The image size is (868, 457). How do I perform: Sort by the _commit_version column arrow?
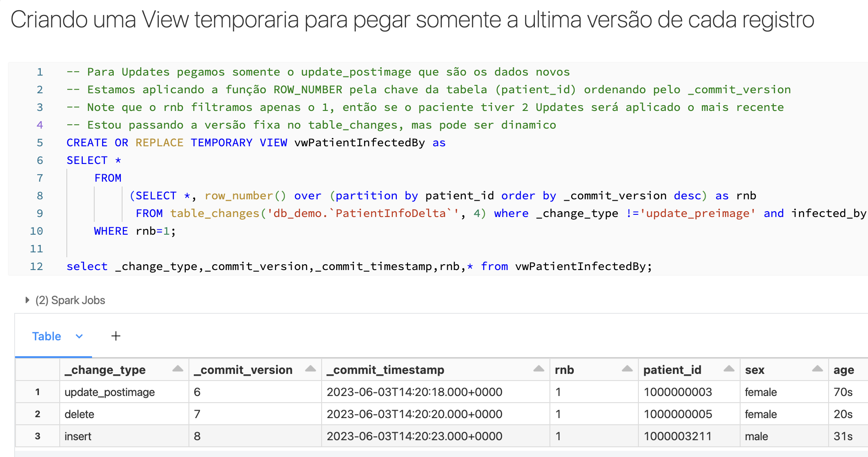pos(311,369)
